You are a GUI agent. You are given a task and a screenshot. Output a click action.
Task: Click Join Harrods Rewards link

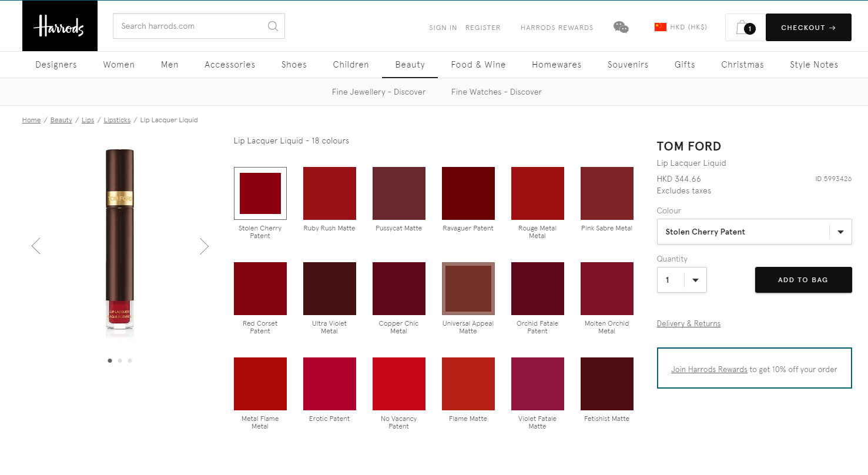pos(709,369)
